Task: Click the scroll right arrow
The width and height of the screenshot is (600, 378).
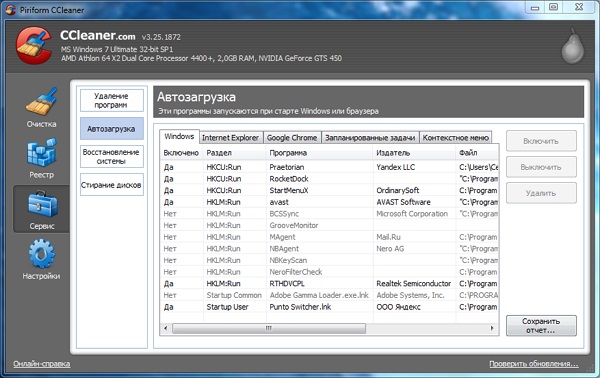Action: point(492,328)
